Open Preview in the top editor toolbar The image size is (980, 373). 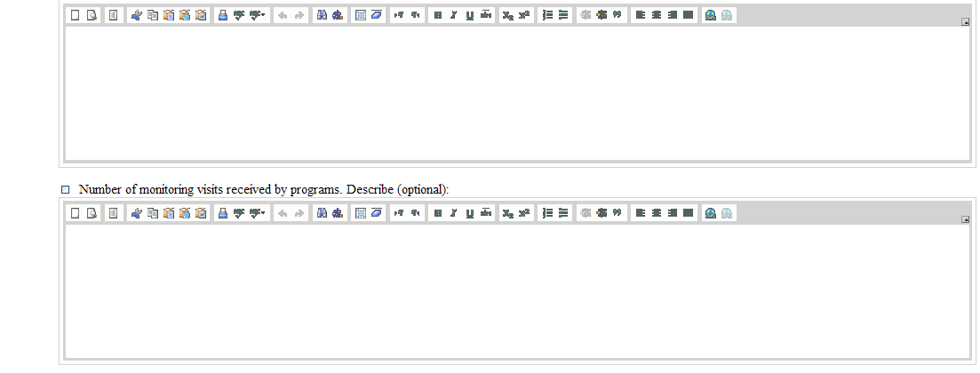click(92, 15)
